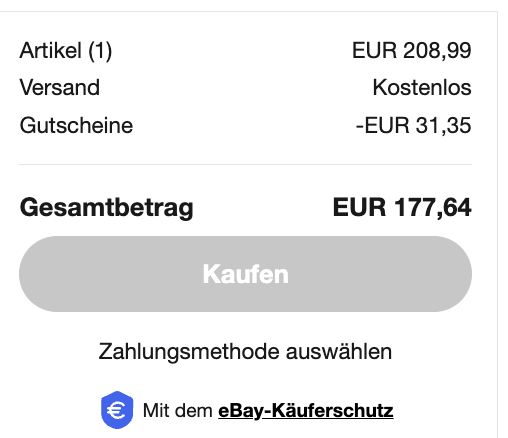Viewport: 508px width, 438px height.
Task: Click the white euro symbol inside the shield
Action: (x=117, y=410)
